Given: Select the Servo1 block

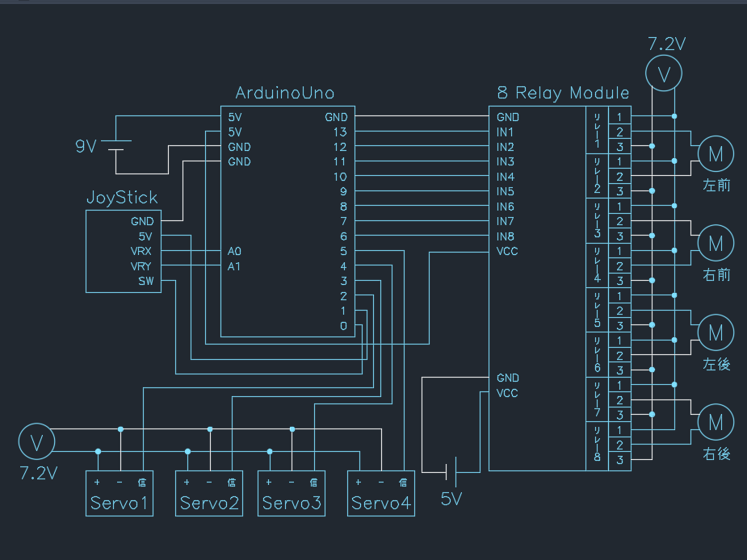Looking at the screenshot, I should (120, 493).
